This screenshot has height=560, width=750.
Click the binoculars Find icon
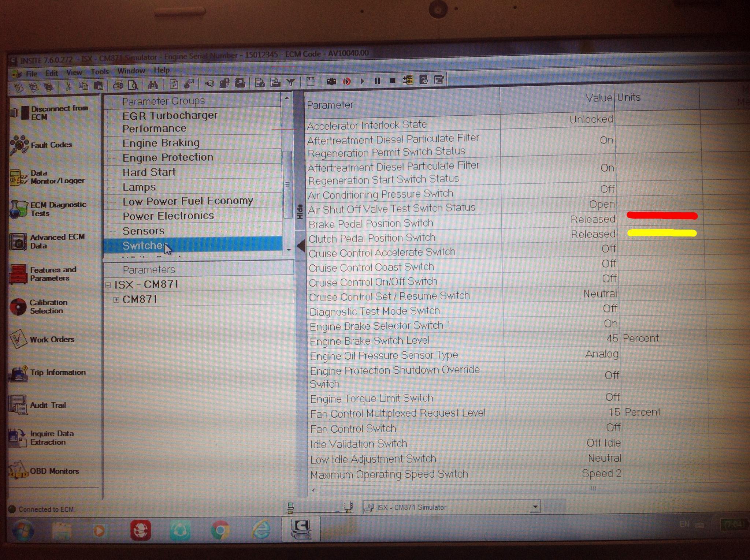point(153,85)
